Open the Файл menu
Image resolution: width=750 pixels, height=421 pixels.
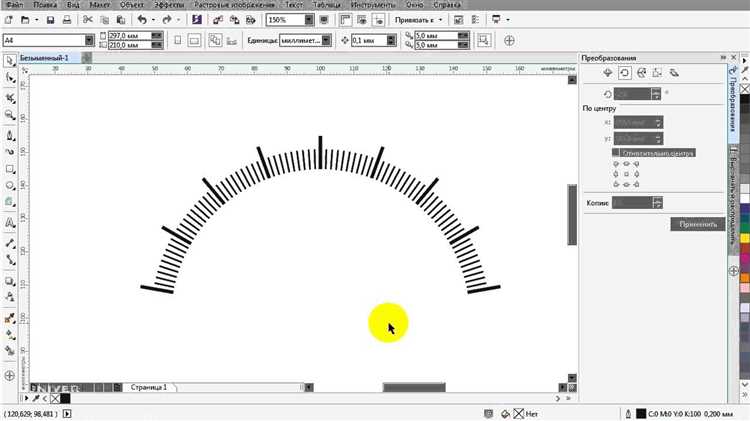click(13, 5)
